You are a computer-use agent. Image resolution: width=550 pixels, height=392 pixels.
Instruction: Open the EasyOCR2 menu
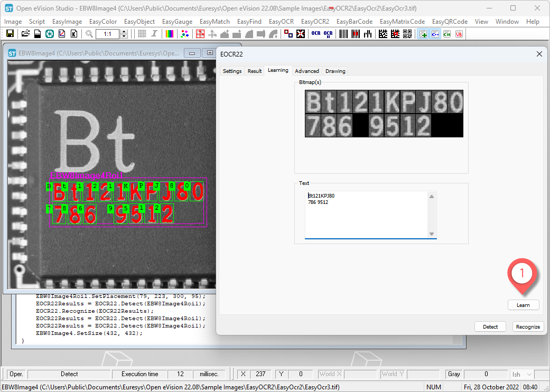tap(315, 22)
